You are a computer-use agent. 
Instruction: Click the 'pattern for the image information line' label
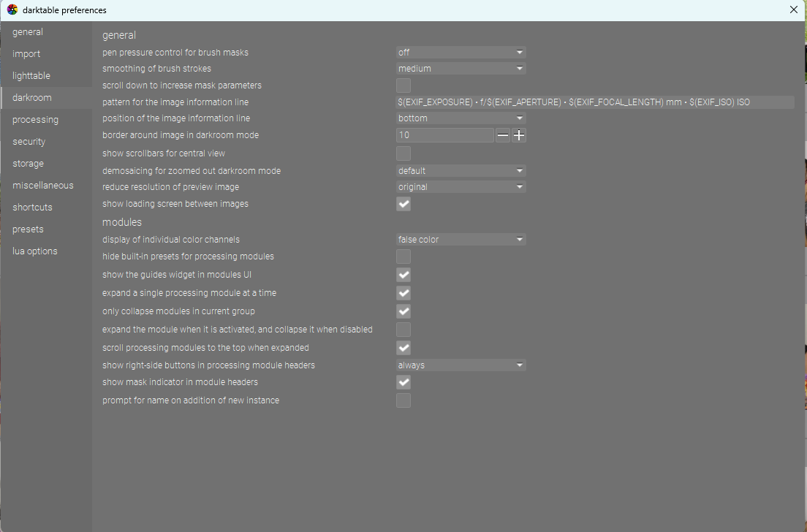pos(175,102)
